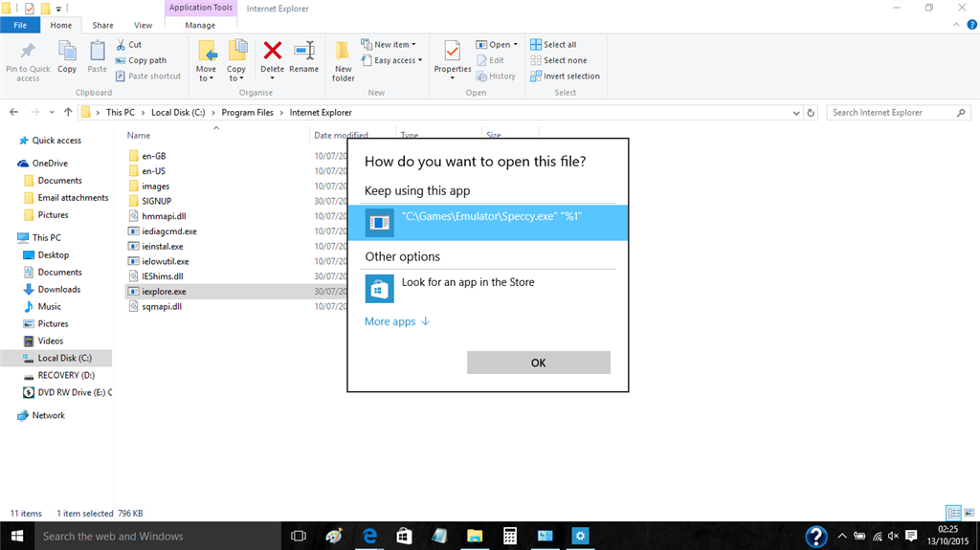Open the recent locations dropdown arrow
Screen dimensions: 980x550
point(52,113)
